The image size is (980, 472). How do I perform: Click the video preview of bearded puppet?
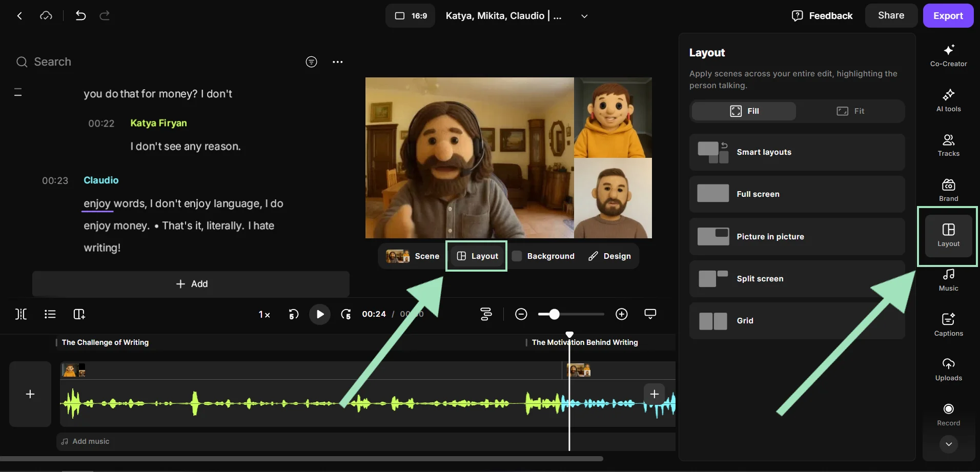click(x=469, y=158)
